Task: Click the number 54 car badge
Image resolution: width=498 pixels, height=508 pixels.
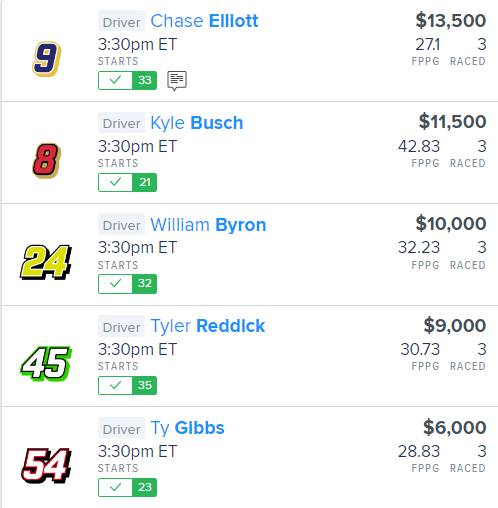Action: (46, 465)
